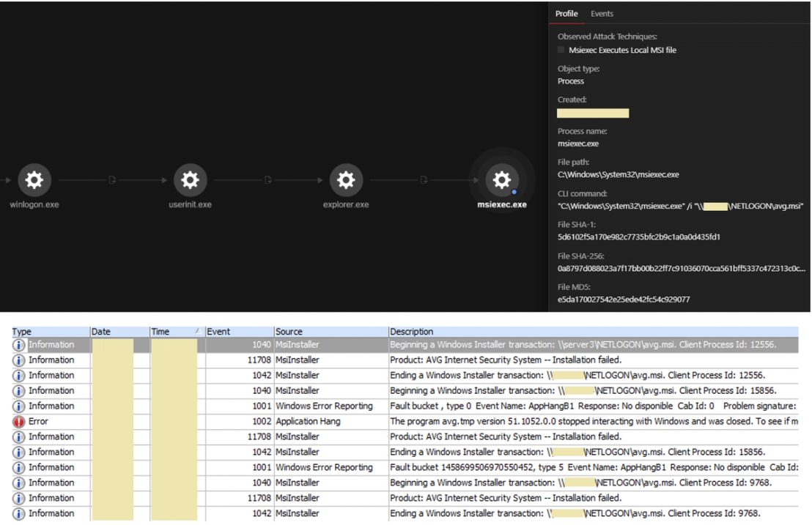Click Windows Error Reporting source in type 0 row

click(324, 406)
